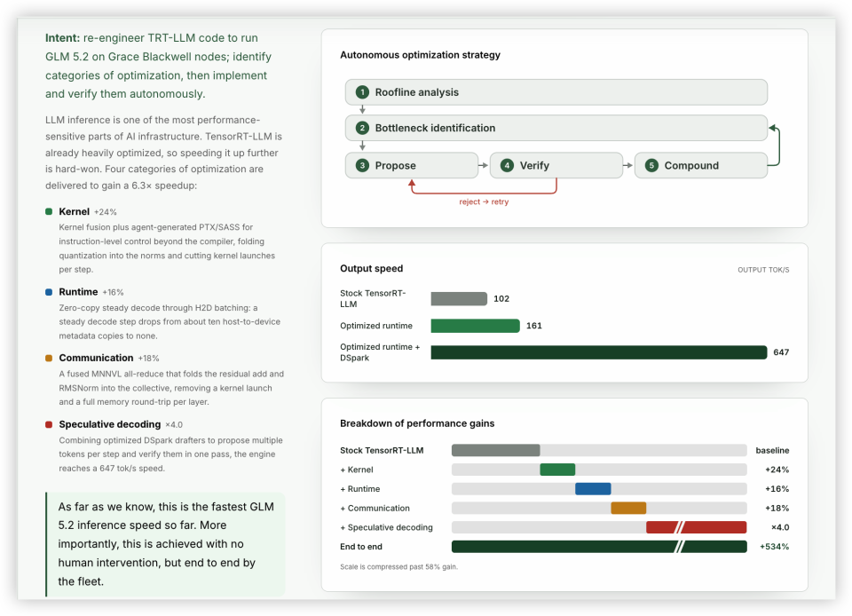Click the dark green End to end bar
Image resolution: width=852 pixels, height=616 pixels.
[x=599, y=547]
